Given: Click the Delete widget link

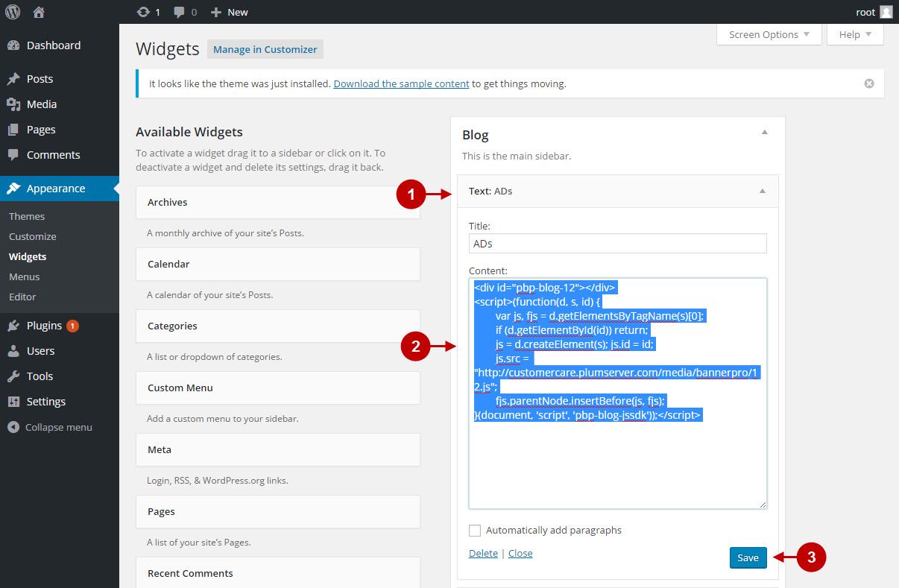Looking at the screenshot, I should pyautogui.click(x=483, y=553).
